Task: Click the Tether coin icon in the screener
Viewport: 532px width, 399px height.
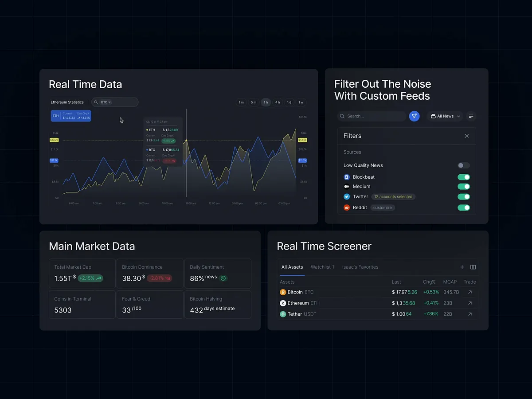Action: 282,313
